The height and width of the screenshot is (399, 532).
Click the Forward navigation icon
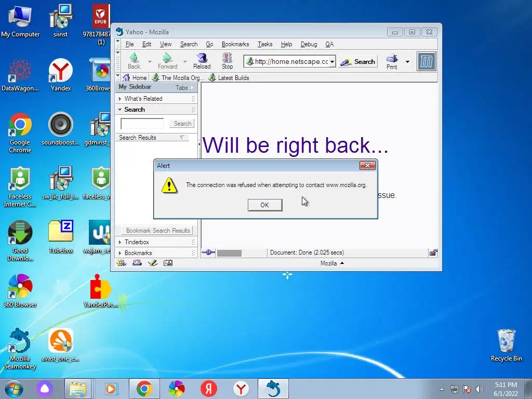coord(167,61)
